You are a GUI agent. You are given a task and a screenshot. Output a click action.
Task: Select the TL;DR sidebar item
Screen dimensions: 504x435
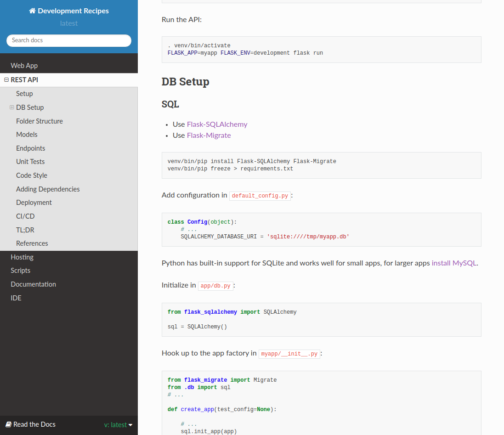pyautogui.click(x=25, y=230)
